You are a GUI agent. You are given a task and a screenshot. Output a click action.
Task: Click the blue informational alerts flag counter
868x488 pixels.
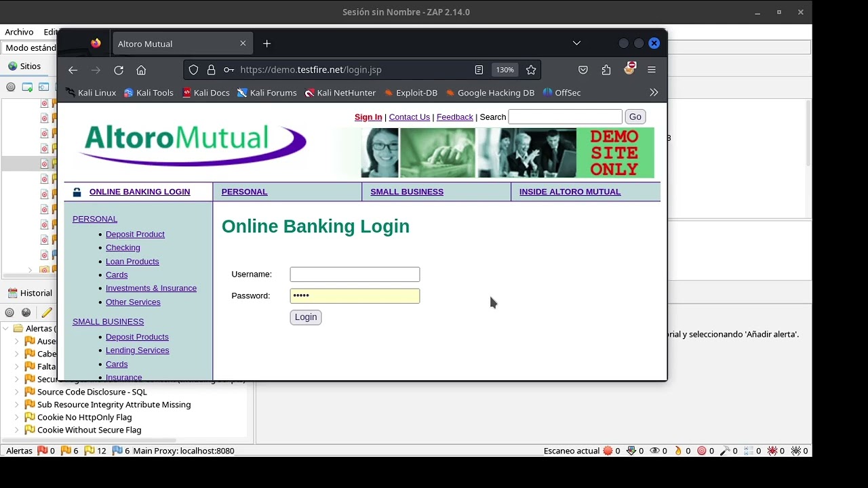121,451
